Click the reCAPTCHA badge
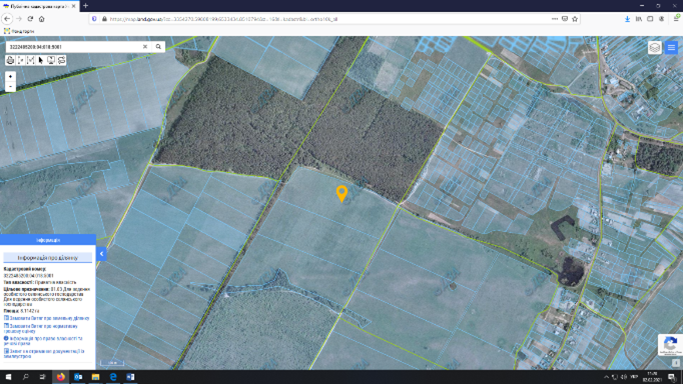 tap(670, 345)
